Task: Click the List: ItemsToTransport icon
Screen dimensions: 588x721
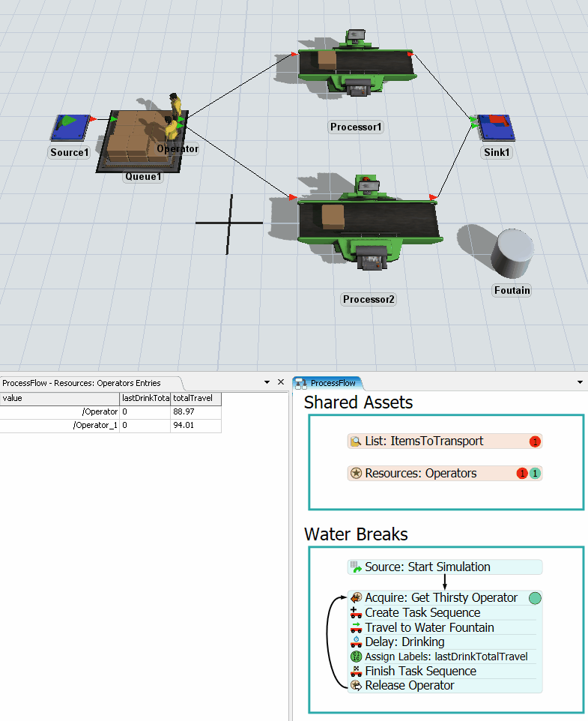Action: pos(356,442)
